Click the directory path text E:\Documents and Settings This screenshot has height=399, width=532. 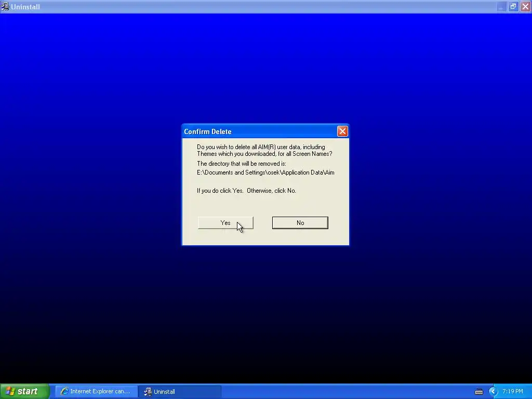[265, 172]
